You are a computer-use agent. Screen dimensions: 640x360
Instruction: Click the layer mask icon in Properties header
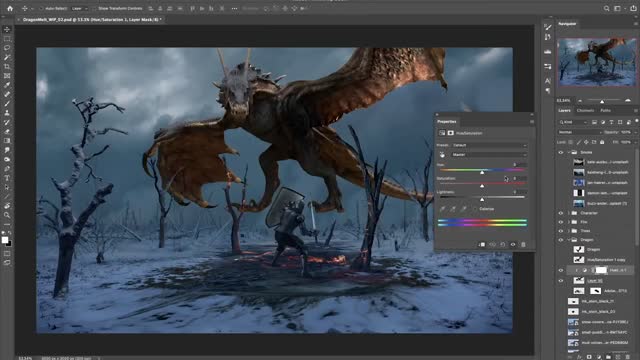point(451,133)
